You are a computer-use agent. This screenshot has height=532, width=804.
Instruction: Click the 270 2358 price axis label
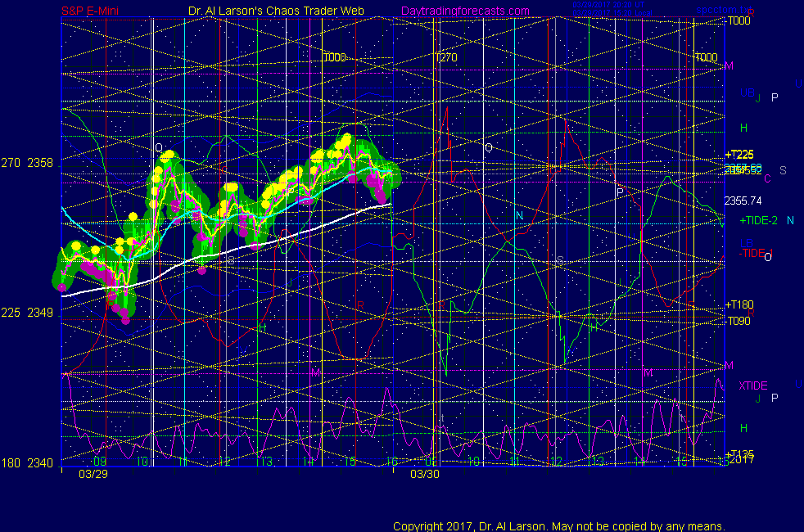[27, 164]
